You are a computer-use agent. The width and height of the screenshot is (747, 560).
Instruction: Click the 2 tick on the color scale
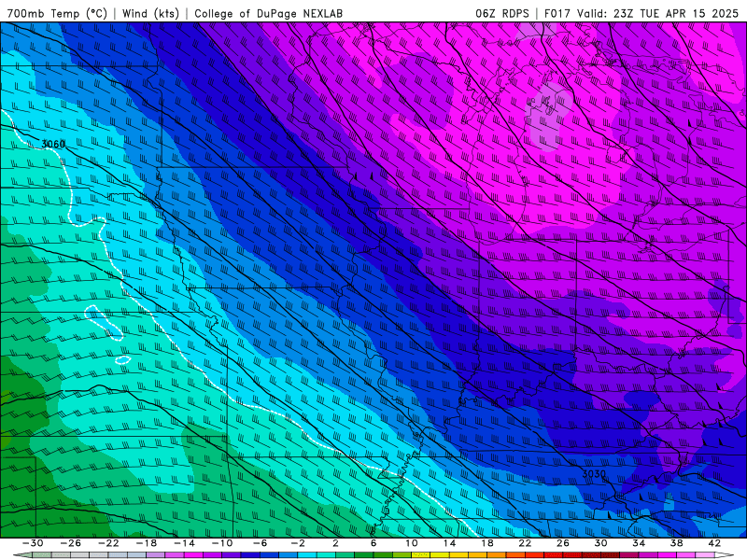click(x=336, y=543)
